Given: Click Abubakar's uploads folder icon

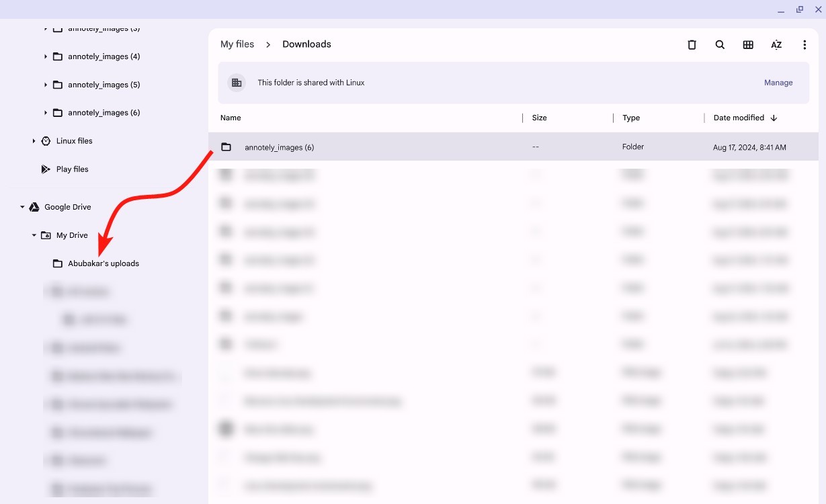Looking at the screenshot, I should click(58, 263).
